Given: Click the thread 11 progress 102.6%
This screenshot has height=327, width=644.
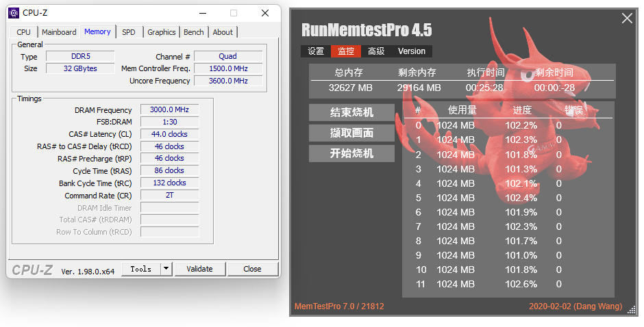Looking at the screenshot, I should pyautogui.click(x=521, y=284).
